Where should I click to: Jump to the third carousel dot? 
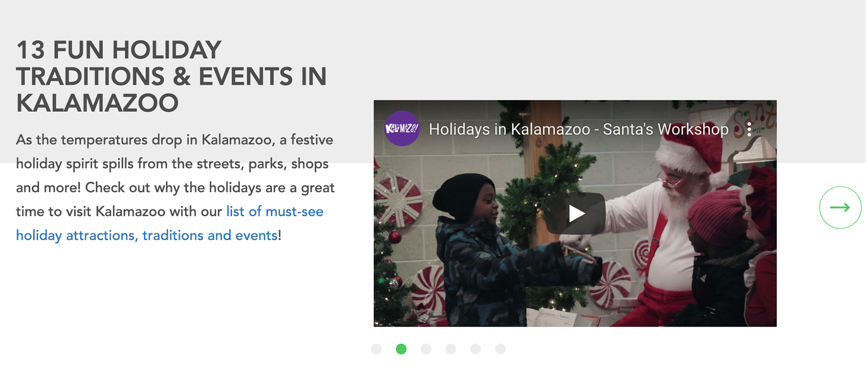(426, 349)
